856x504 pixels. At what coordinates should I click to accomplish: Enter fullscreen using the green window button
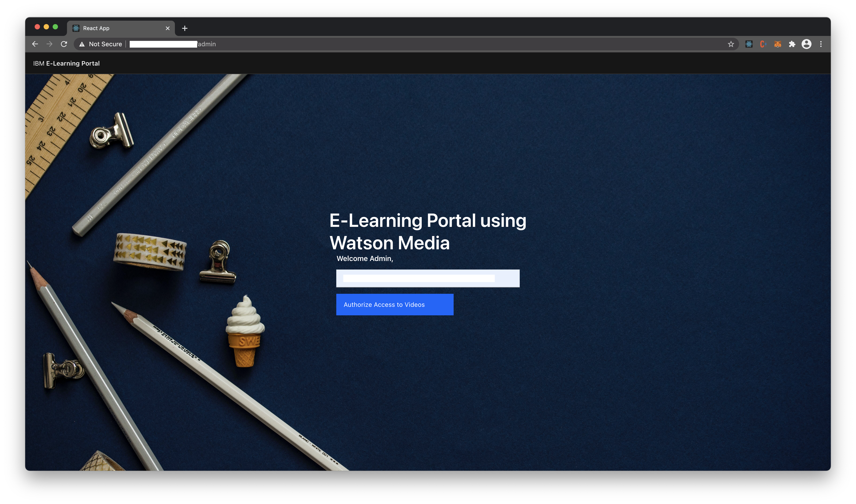55,27
